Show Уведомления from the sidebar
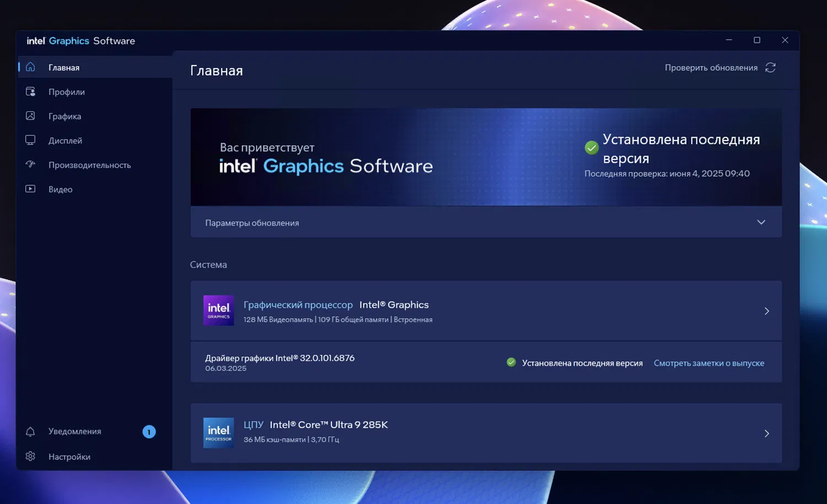The height and width of the screenshot is (504, 827). click(95, 431)
